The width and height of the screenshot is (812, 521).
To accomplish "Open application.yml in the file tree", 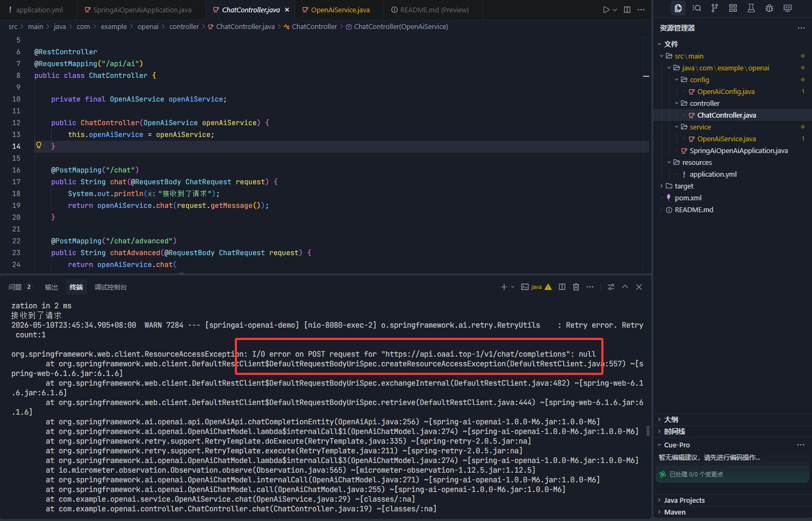I will [713, 174].
